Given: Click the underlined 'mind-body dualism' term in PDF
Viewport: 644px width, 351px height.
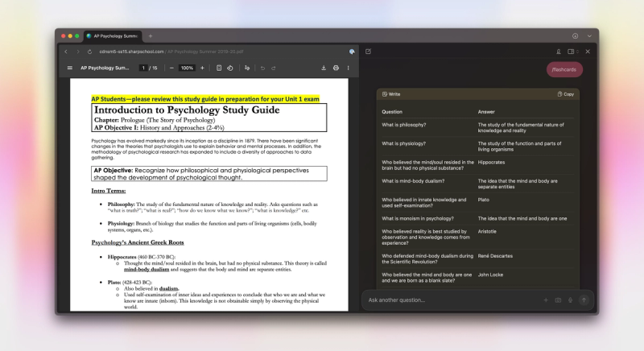Looking at the screenshot, I should click(147, 270).
